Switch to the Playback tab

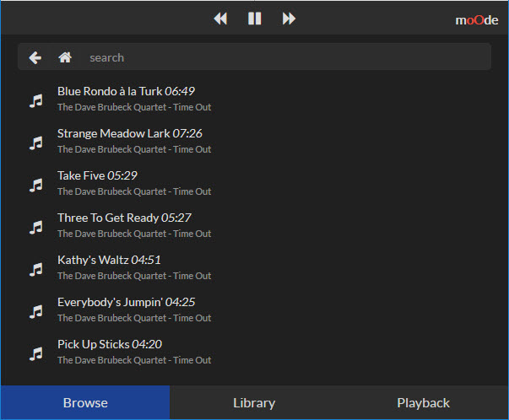coord(423,402)
